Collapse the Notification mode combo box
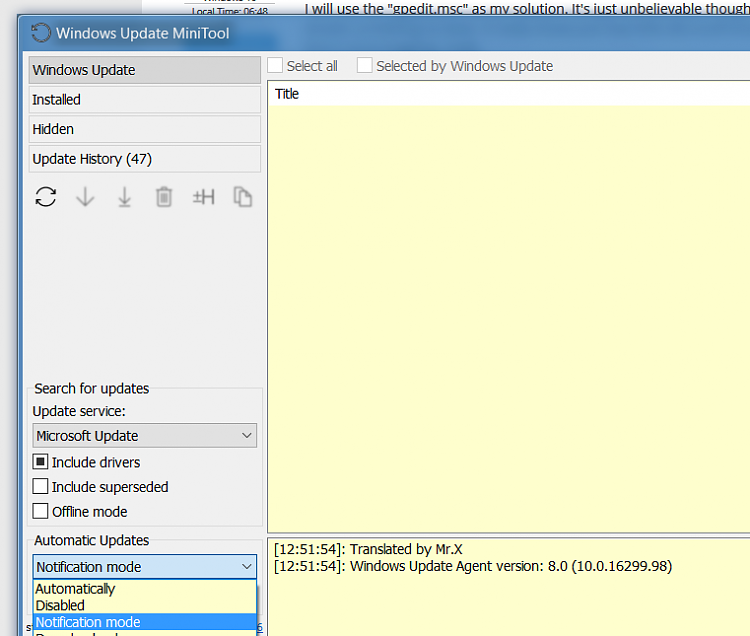This screenshot has width=750, height=636. click(x=144, y=567)
